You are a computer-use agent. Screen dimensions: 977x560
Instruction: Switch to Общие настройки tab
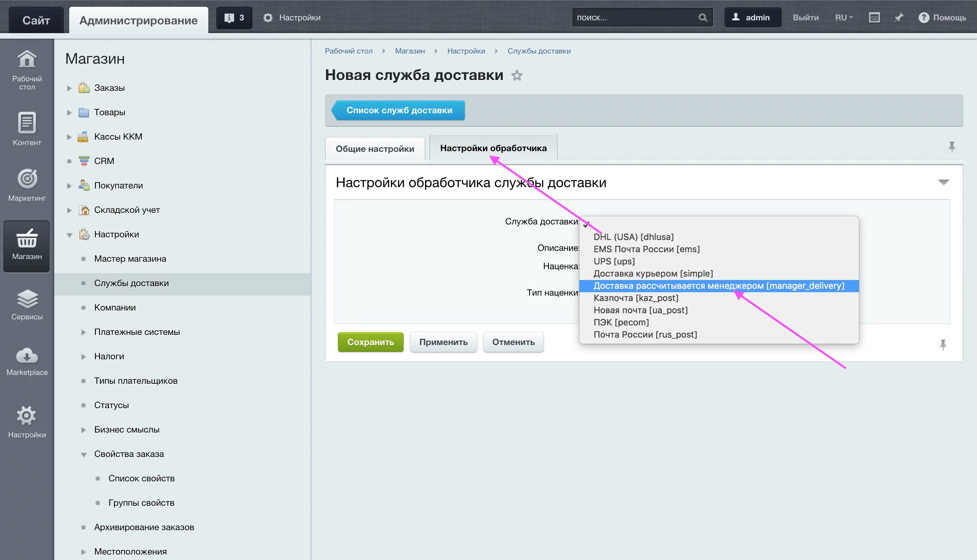[x=375, y=147]
